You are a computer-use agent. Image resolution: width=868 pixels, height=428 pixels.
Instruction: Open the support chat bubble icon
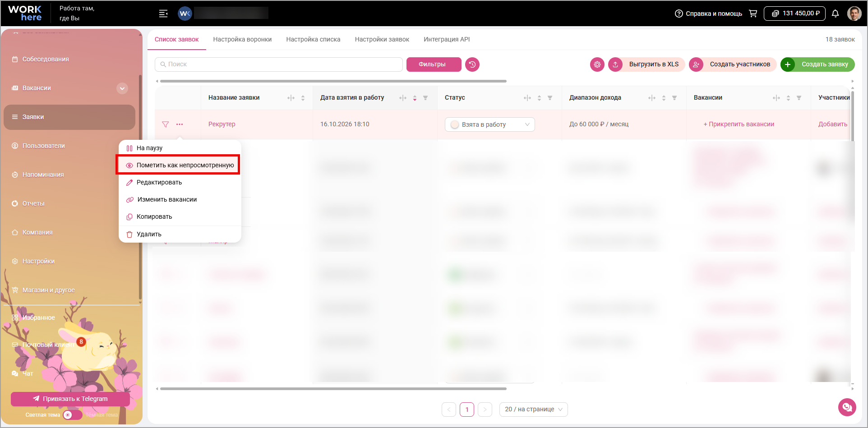pyautogui.click(x=847, y=407)
